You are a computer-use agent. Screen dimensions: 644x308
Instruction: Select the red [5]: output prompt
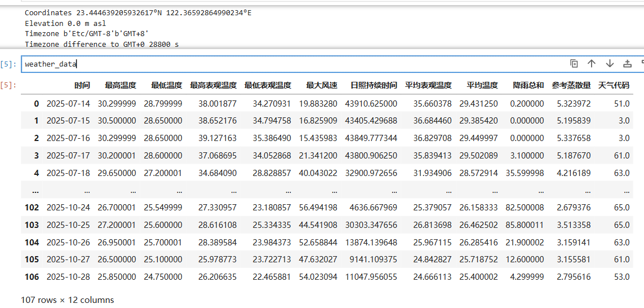[x=8, y=85]
